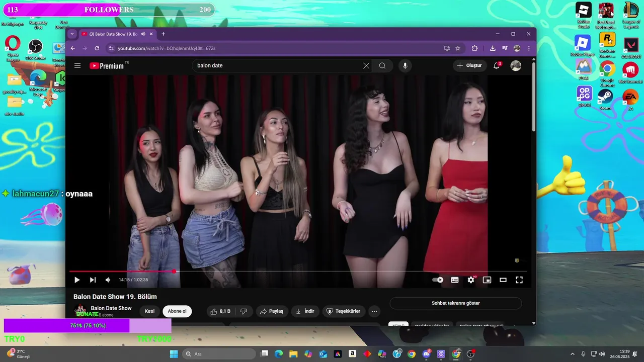Open the Opera browser desktop shortcut

coord(13,49)
